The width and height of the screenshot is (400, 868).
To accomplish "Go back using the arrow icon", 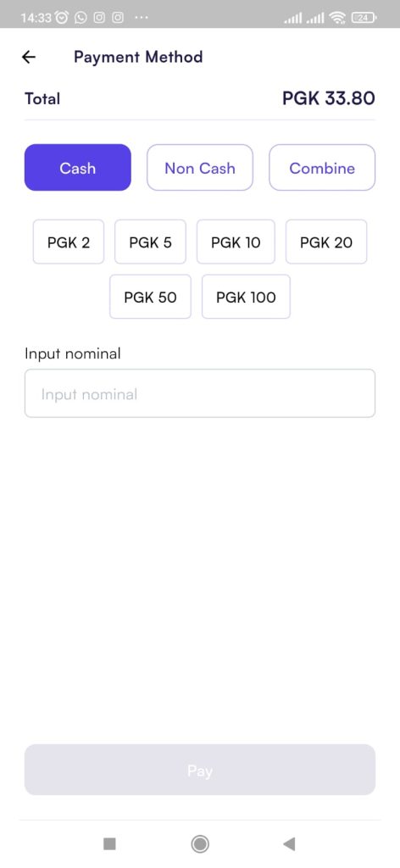I will click(28, 57).
